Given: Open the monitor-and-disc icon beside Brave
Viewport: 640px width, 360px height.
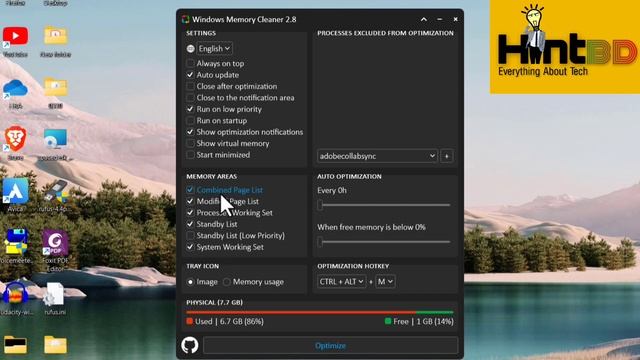Looking at the screenshot, I should click(55, 139).
